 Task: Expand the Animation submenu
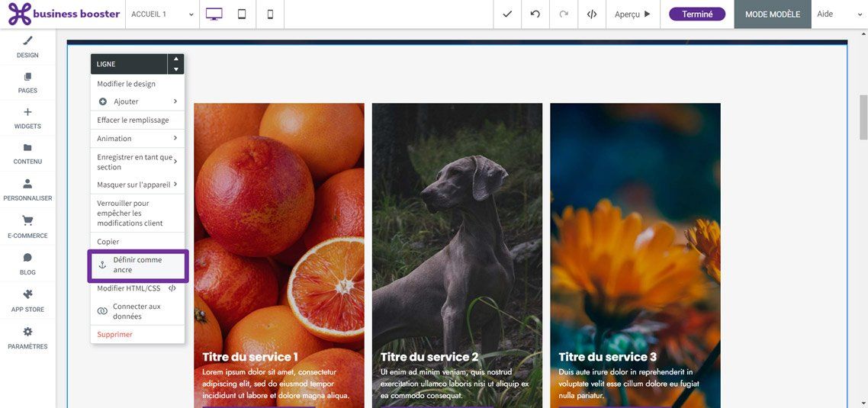175,138
